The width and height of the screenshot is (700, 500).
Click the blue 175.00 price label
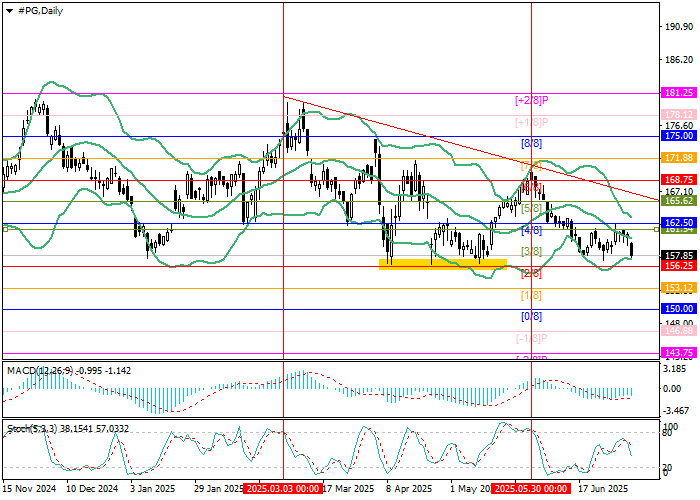[679, 135]
